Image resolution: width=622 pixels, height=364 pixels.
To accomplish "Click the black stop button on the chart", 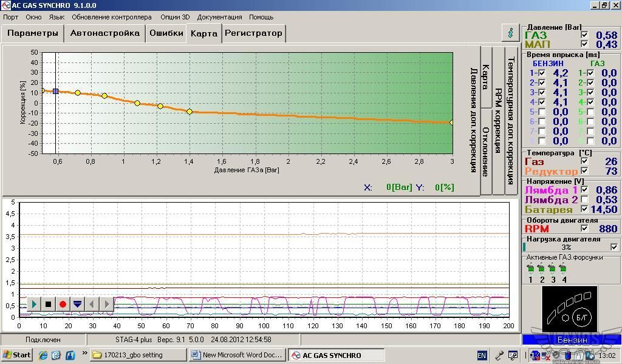I will 48,305.
